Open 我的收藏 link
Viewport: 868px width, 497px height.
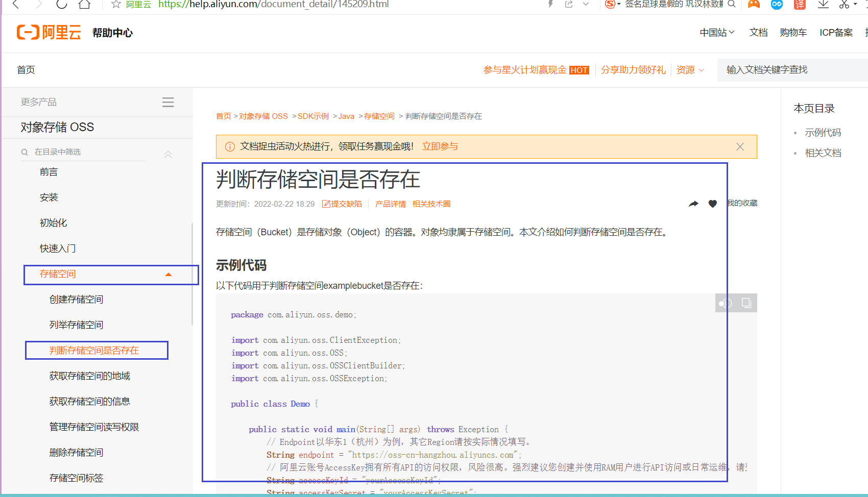point(742,203)
